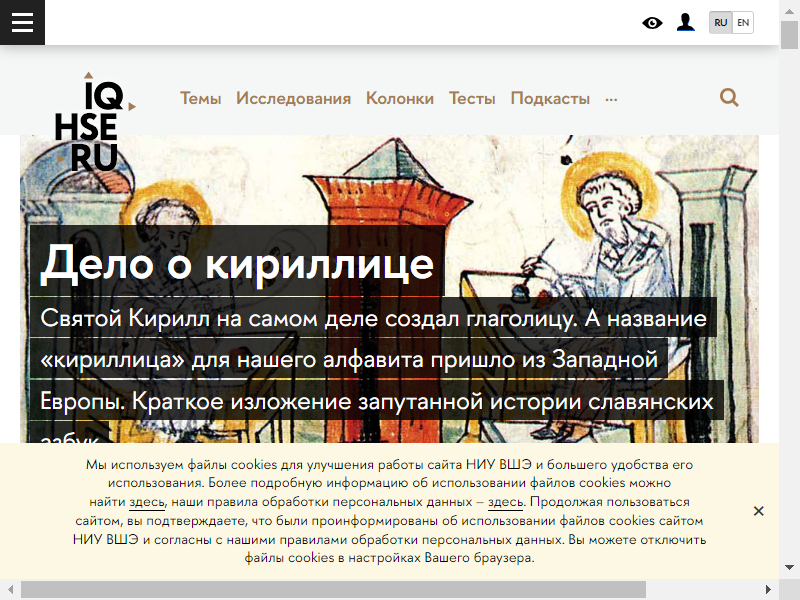800x600 pixels.
Task: Follow second "здесь" personal data link
Action: coord(506,502)
